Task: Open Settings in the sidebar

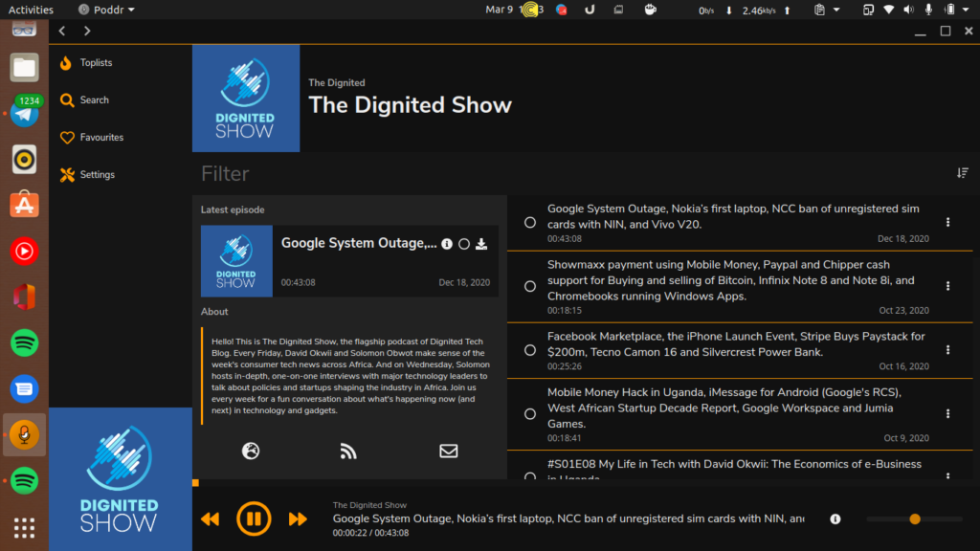Action: (x=87, y=175)
